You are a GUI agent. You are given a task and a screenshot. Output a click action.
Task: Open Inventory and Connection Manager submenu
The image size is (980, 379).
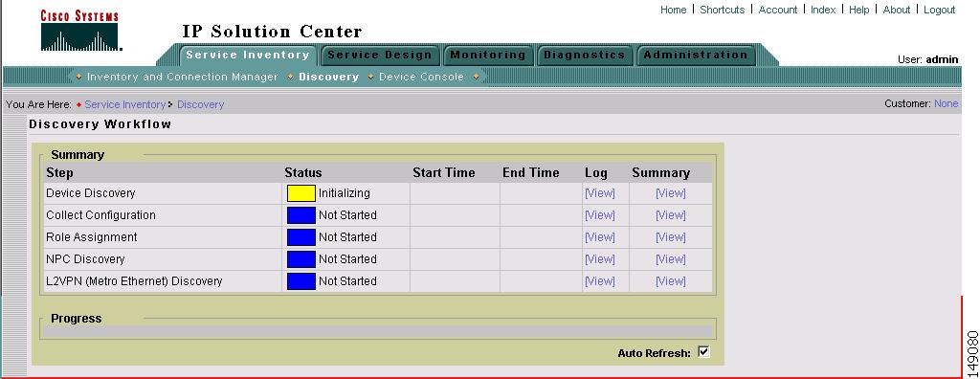click(183, 77)
